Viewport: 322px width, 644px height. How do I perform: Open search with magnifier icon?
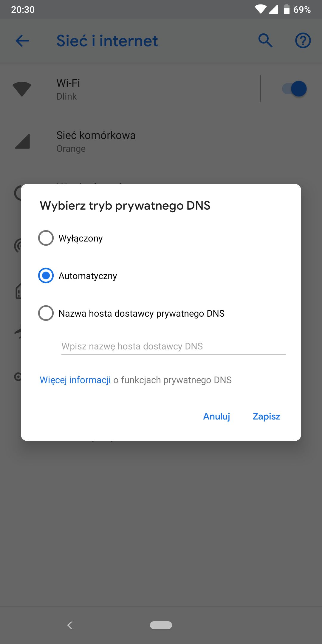(265, 41)
